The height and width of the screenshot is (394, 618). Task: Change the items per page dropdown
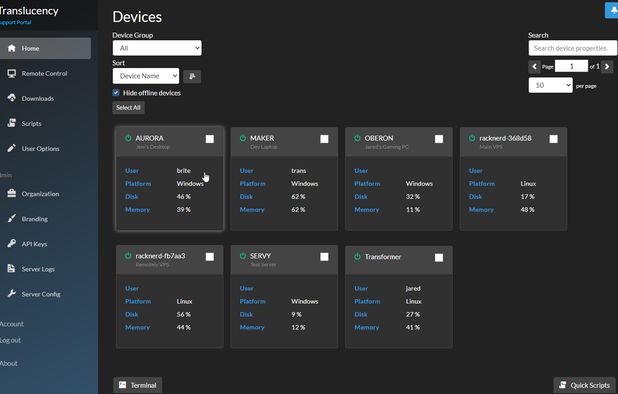coord(551,85)
